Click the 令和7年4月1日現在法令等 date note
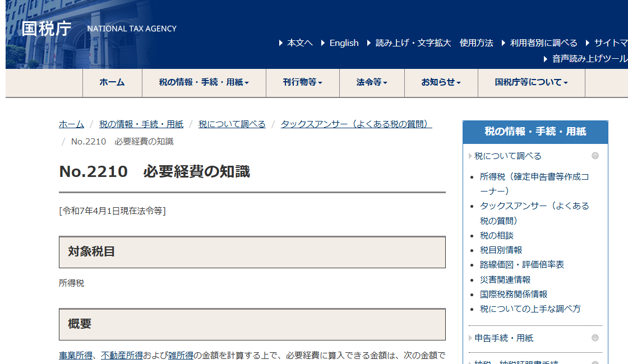 click(112, 211)
